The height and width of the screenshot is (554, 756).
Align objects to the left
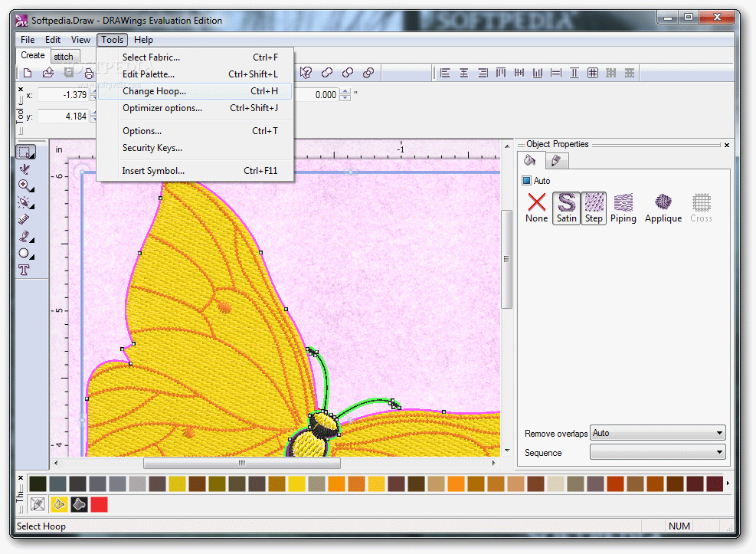(x=445, y=73)
